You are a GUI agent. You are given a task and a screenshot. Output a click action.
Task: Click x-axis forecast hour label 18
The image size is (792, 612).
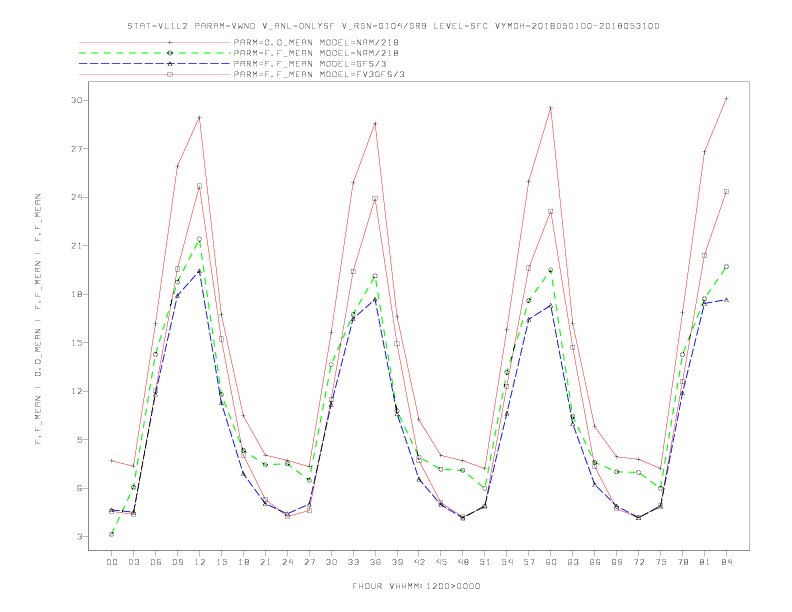tap(243, 562)
